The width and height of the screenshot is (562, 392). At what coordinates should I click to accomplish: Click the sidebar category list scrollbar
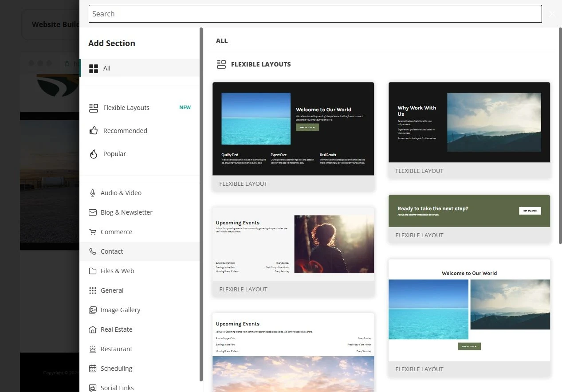click(201, 204)
